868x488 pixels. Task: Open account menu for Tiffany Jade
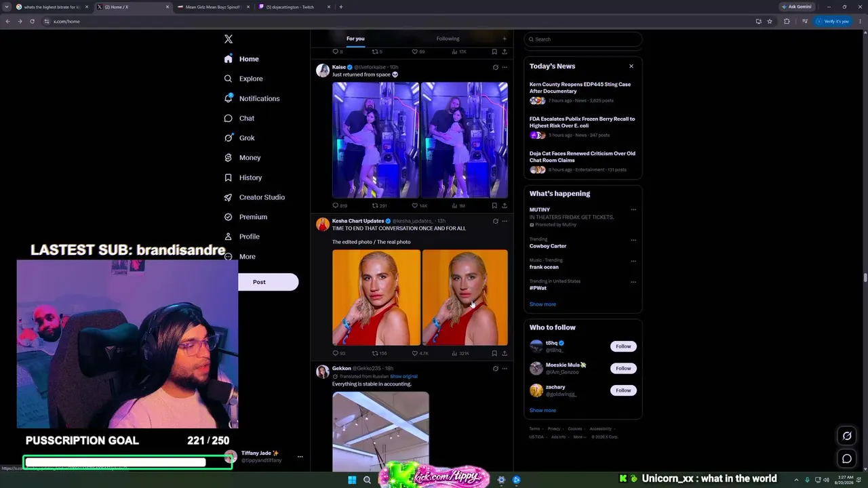[x=264, y=457]
